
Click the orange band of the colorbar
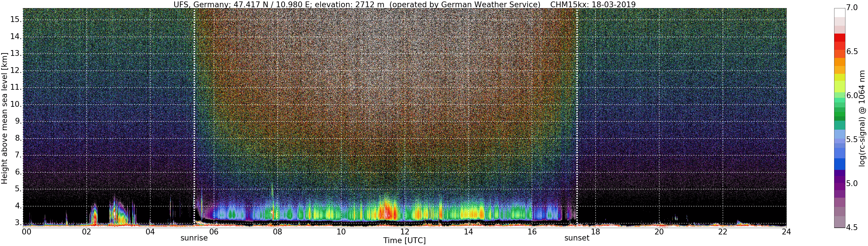coord(839,62)
